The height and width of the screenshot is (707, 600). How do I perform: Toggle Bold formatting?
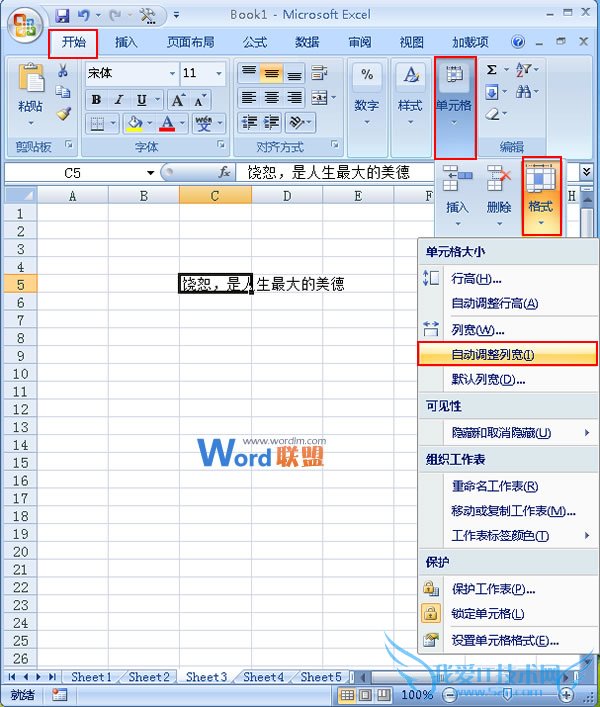click(96, 100)
